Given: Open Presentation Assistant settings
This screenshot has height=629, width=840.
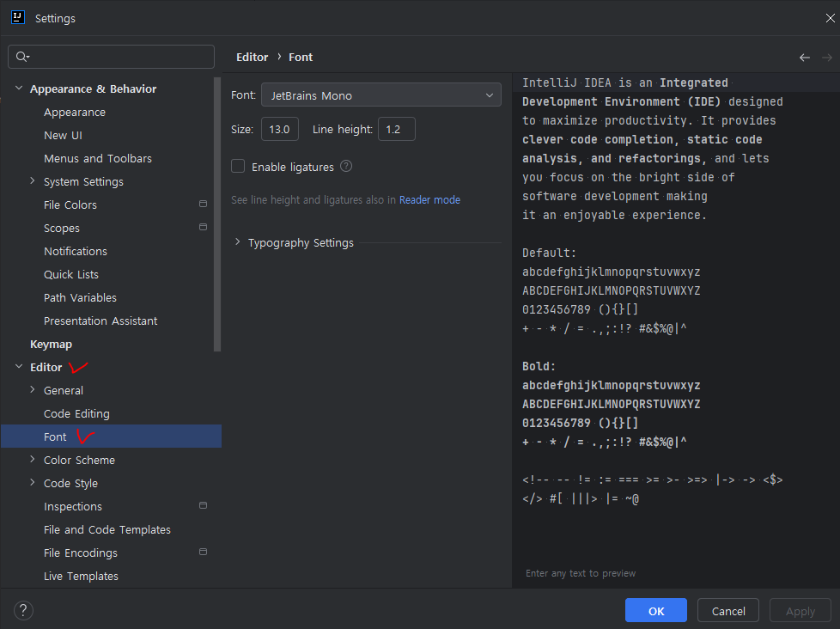Looking at the screenshot, I should click(x=100, y=321).
